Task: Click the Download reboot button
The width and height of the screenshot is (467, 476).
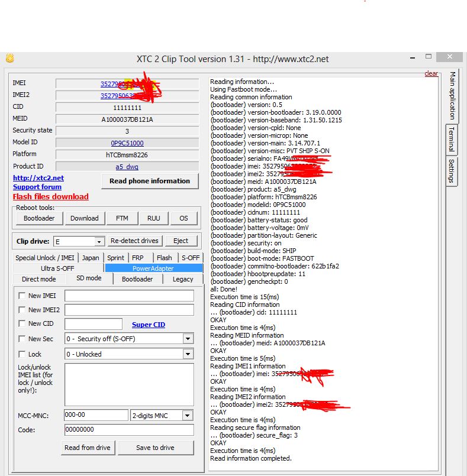Action: click(85, 218)
